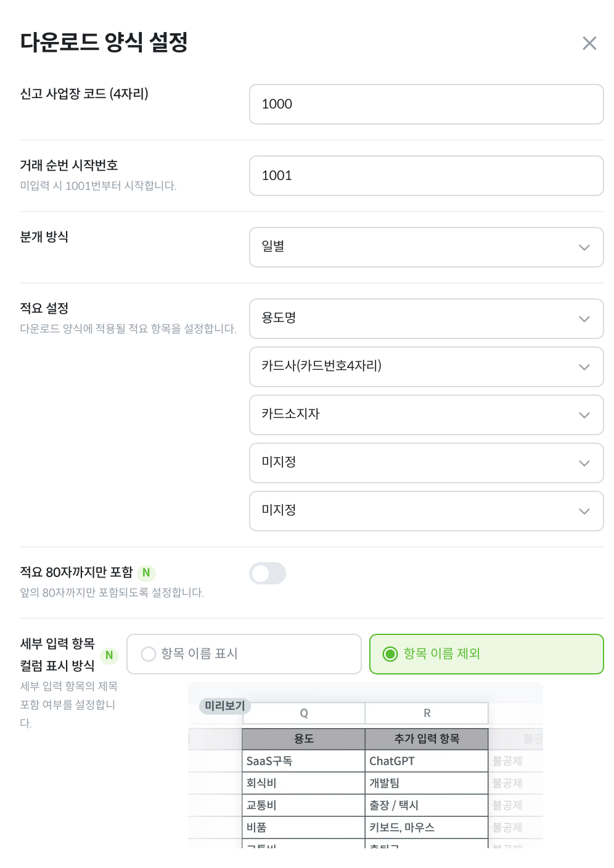The height and width of the screenshot is (868, 614).
Task: Click the chevron arrow on 분개 방식 dropdown
Action: pyautogui.click(x=584, y=248)
